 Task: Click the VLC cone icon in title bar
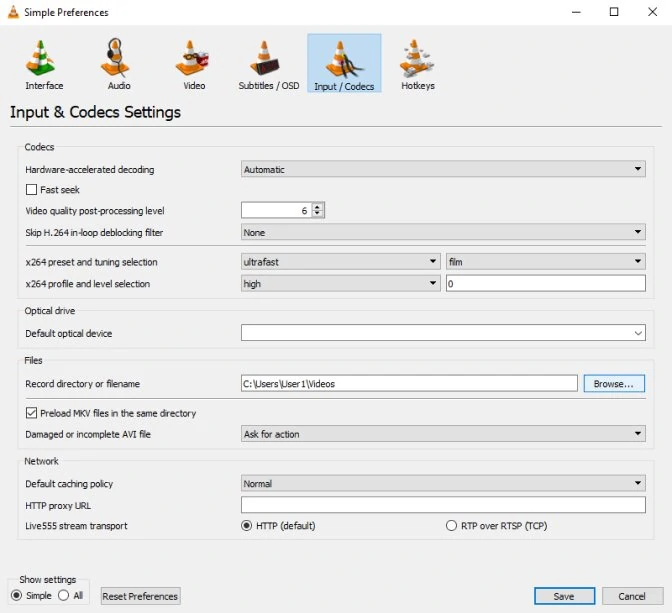tap(14, 12)
